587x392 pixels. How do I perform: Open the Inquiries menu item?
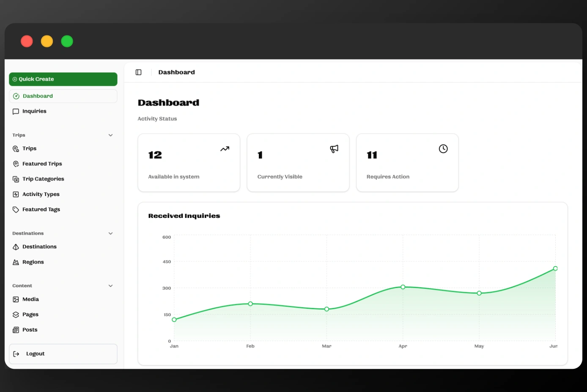(x=63, y=111)
